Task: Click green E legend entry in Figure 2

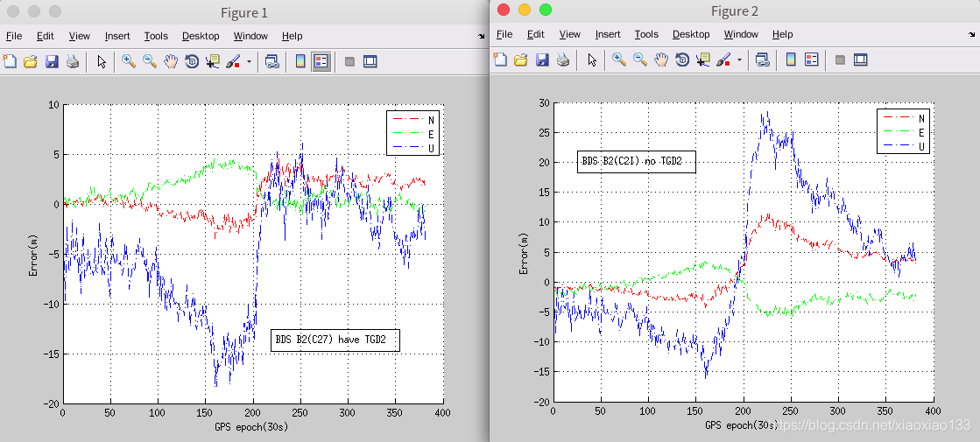Action: [903, 132]
